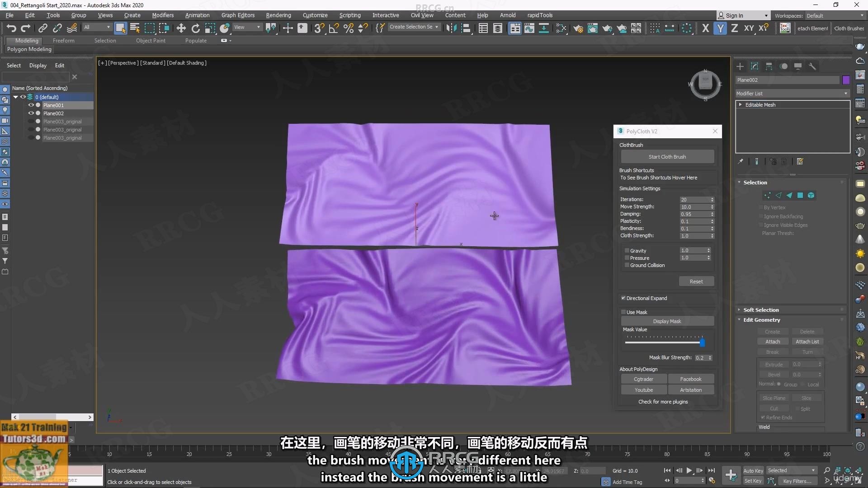The width and height of the screenshot is (868, 488).
Task: Choose the Select and Move tool
Action: click(x=181, y=28)
